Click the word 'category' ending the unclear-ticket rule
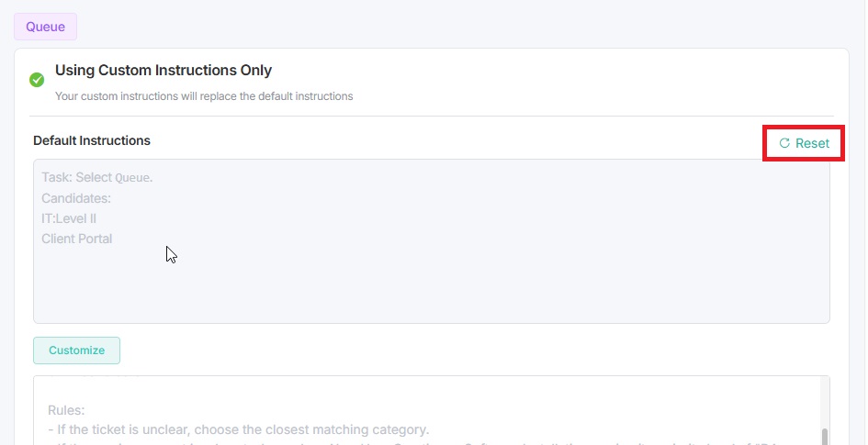 pyautogui.click(x=401, y=429)
